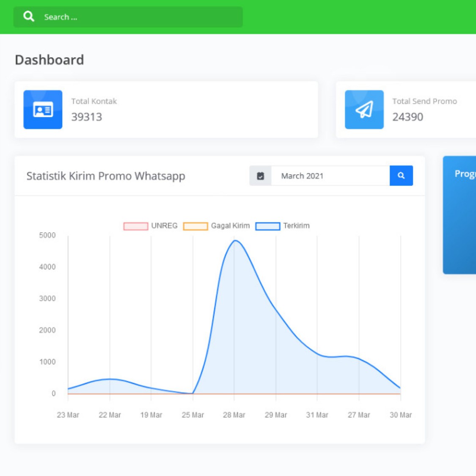Click the blue Terkirim legend color box
This screenshot has height=476, width=476.
click(x=268, y=226)
